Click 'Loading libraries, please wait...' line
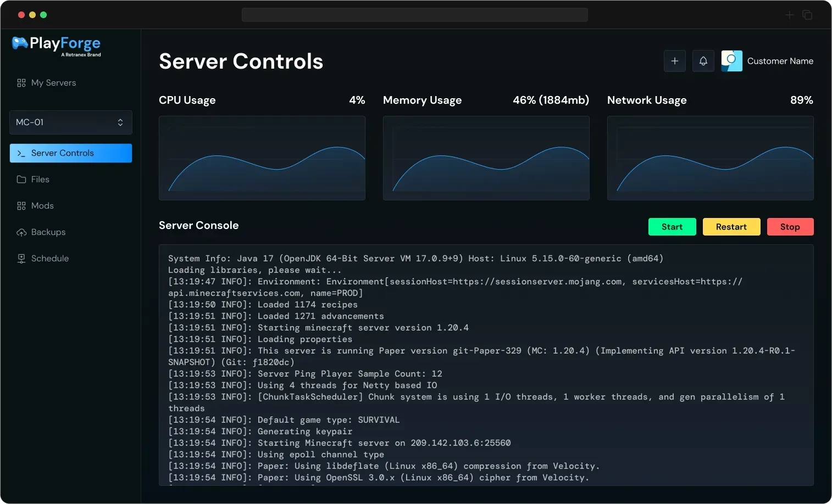832x504 pixels. click(255, 270)
